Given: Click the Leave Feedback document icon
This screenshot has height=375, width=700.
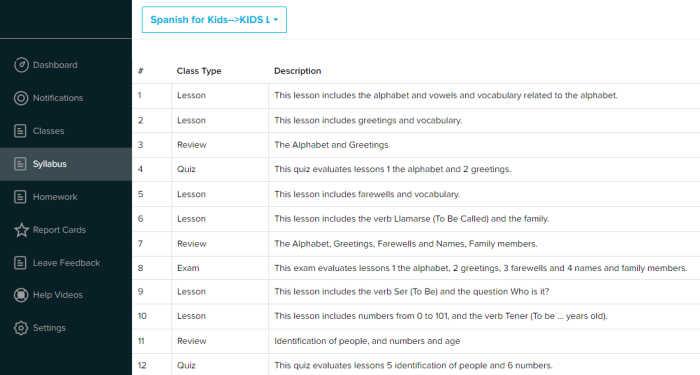Looking at the screenshot, I should click(20, 263).
